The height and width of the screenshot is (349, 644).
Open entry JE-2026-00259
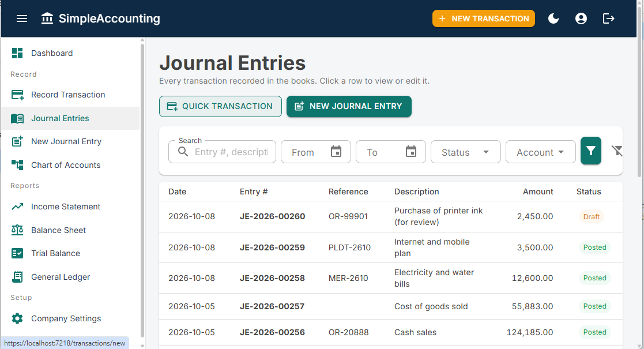pyautogui.click(x=272, y=247)
